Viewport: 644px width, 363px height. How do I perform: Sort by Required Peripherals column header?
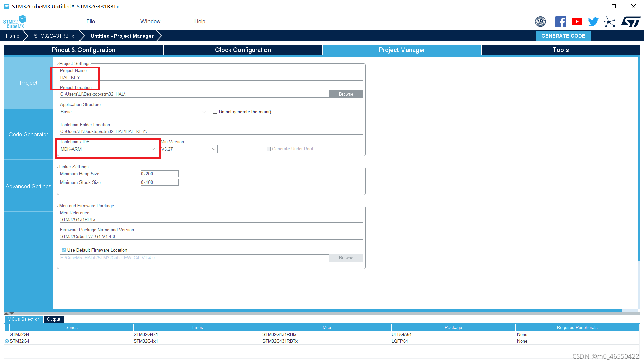pyautogui.click(x=577, y=327)
